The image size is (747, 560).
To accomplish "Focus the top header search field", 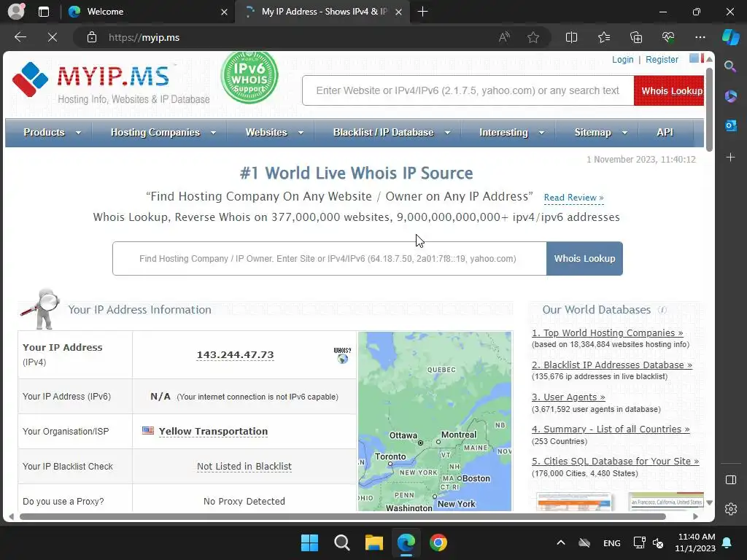I will coord(468,90).
